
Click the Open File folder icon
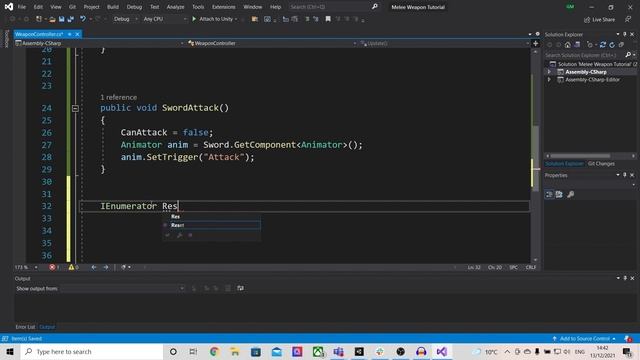click(52, 19)
